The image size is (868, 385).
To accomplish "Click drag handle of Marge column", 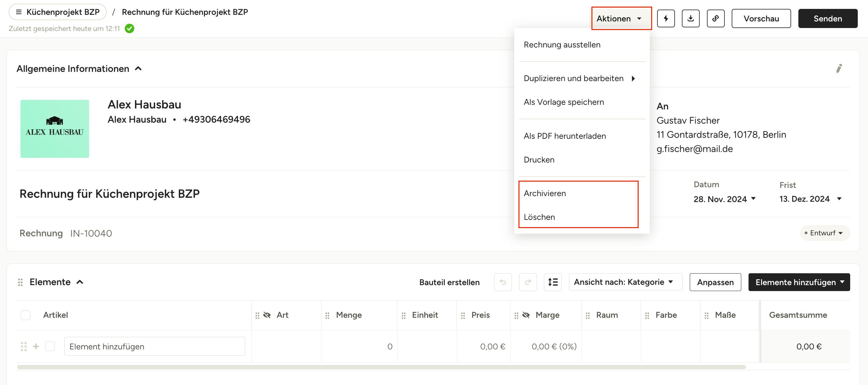I will pos(516,315).
